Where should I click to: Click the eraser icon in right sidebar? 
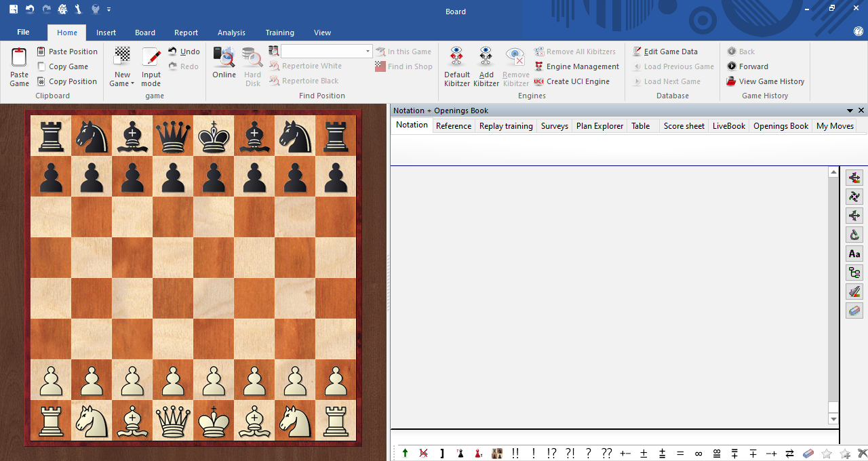tap(854, 311)
